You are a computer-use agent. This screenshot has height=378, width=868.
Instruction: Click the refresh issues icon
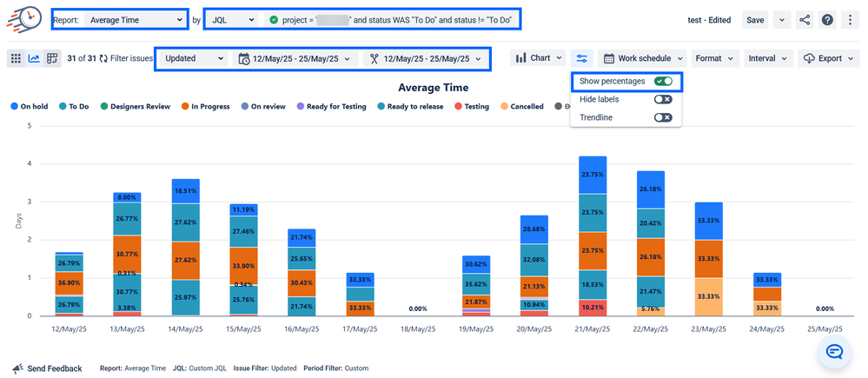103,58
